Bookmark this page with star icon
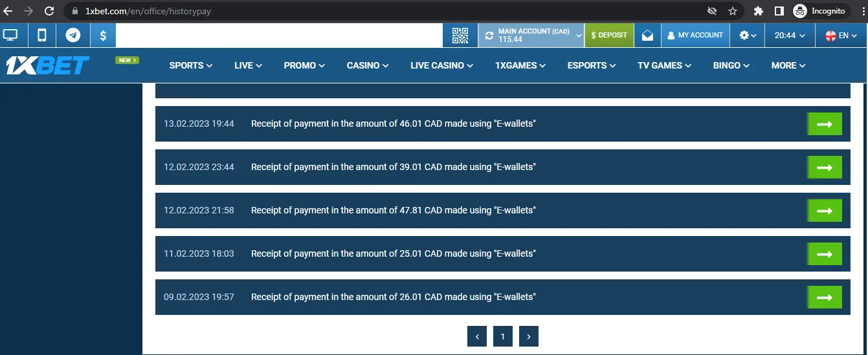The height and width of the screenshot is (355, 868). pos(733,11)
